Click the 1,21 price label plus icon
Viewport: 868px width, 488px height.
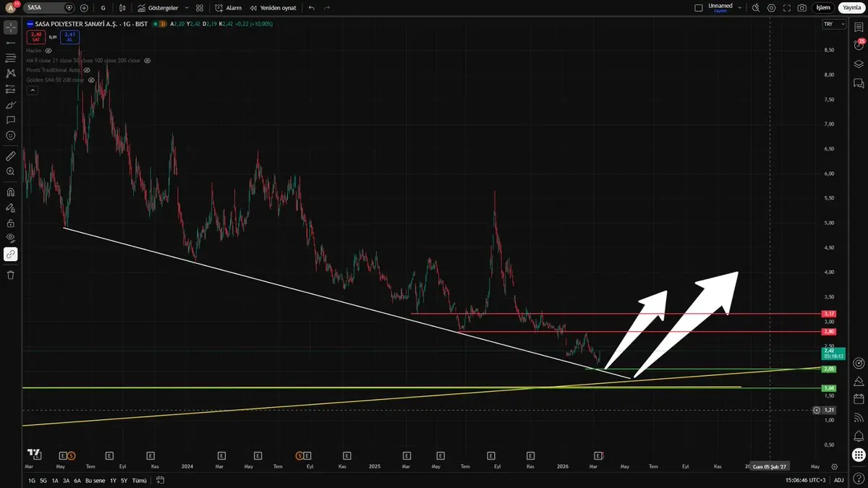pyautogui.click(x=817, y=410)
